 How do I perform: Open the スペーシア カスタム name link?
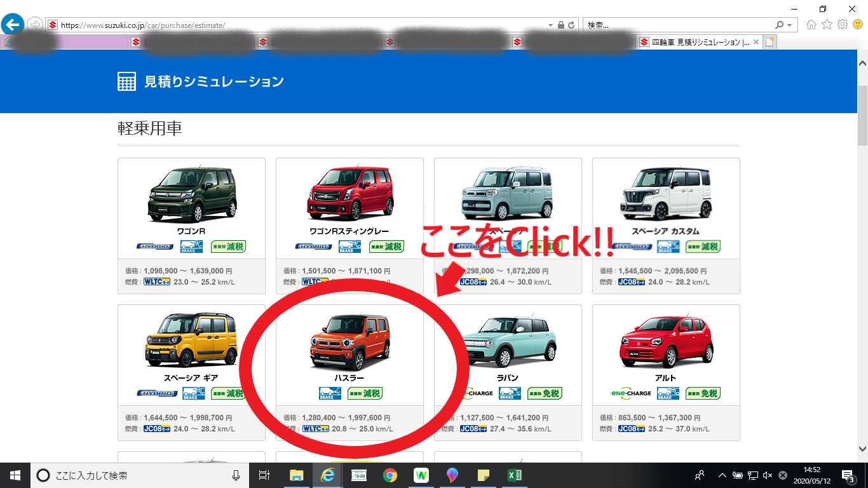point(666,231)
